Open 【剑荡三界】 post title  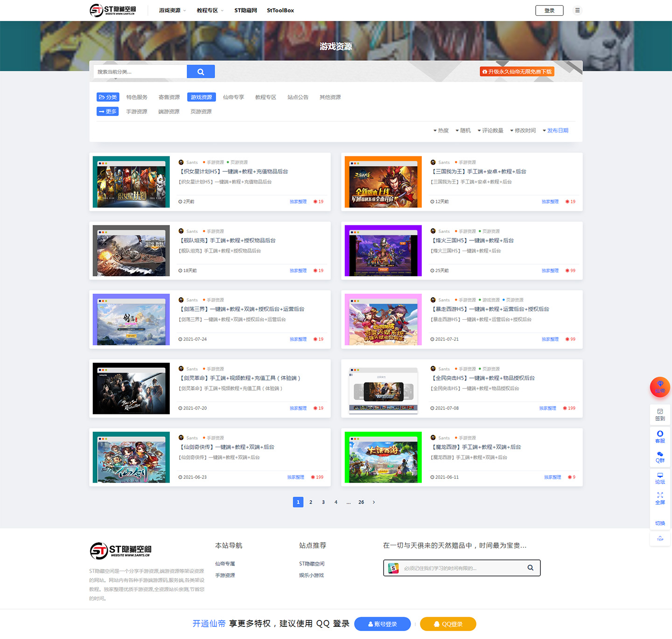tap(241, 309)
